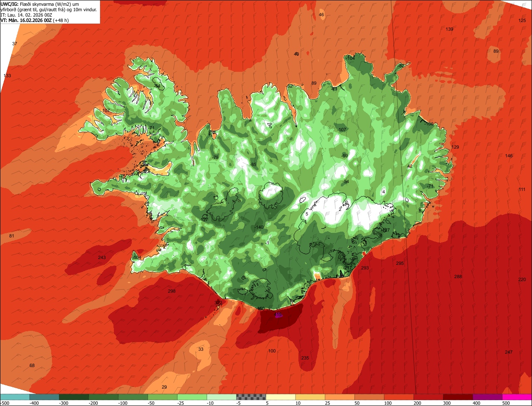
Task: Select the map value 295
Action: pos(400,263)
